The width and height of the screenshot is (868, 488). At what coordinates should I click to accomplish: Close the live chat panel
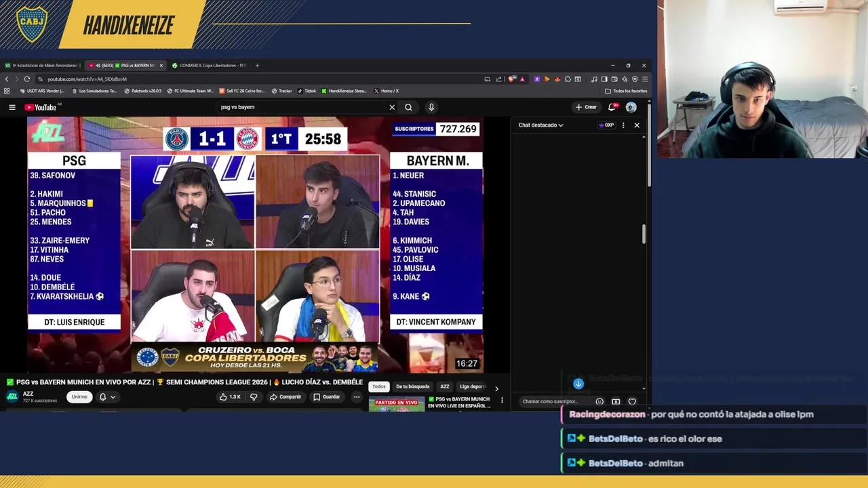coord(637,125)
